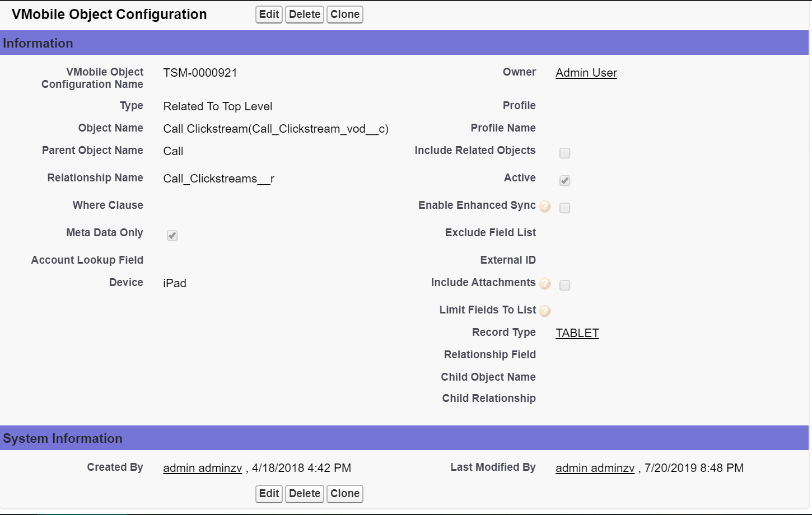
Task: Open the Admin User owner link
Action: click(586, 73)
